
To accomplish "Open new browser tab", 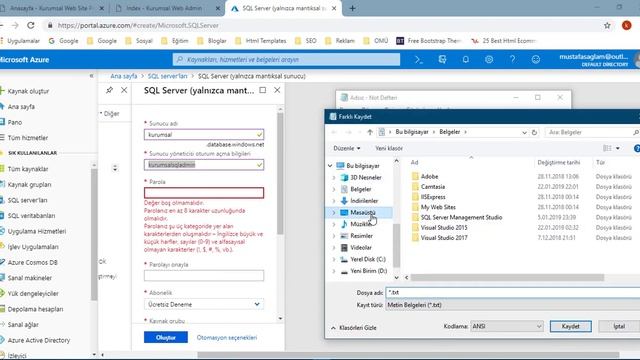I will 352,8.
